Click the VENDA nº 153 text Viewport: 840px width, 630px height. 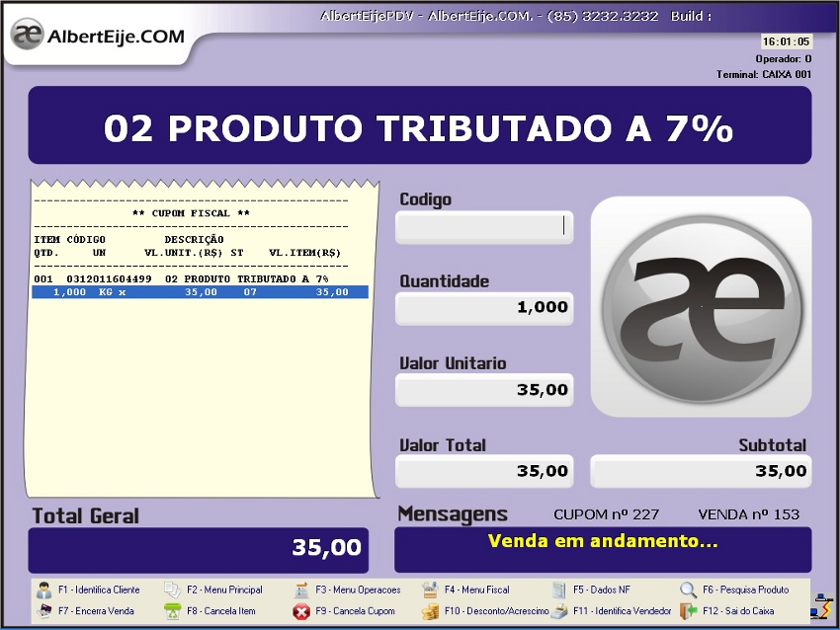pos(748,514)
